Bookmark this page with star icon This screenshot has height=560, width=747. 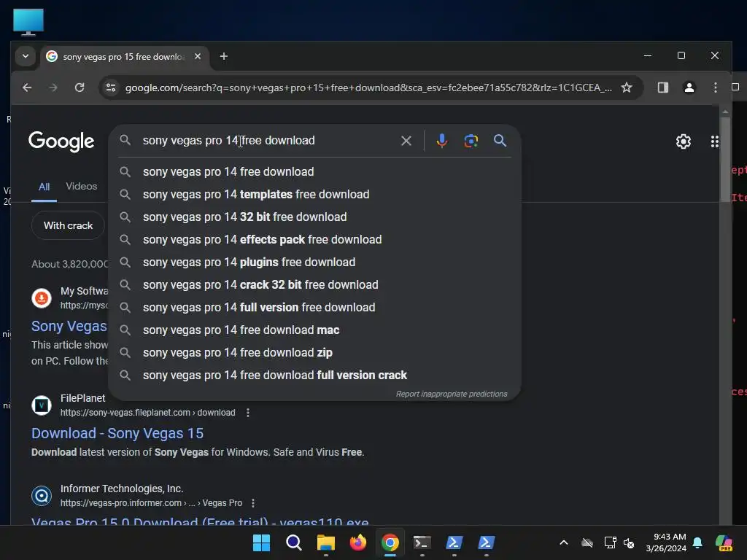tap(627, 87)
